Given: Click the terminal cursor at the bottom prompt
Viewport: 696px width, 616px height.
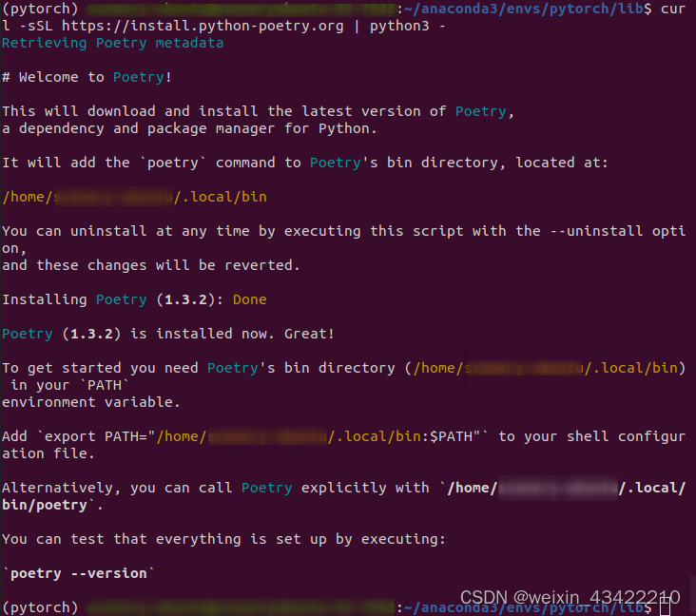Looking at the screenshot, I should [x=665, y=606].
